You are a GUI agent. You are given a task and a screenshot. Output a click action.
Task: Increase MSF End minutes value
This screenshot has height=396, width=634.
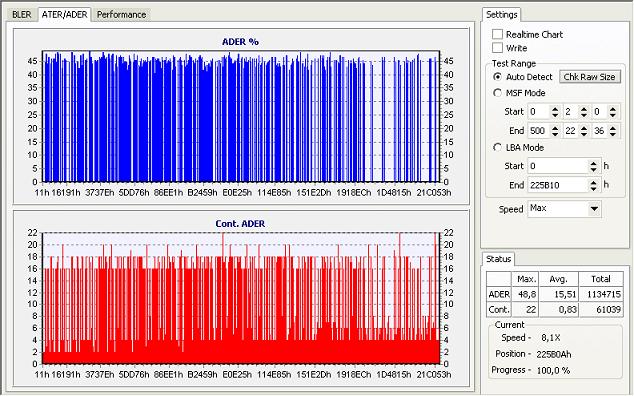pos(555,128)
